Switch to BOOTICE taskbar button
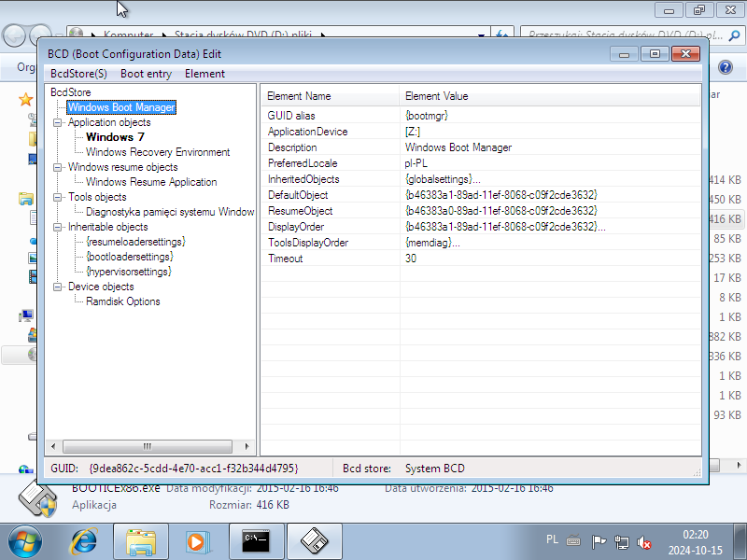Screen dimensions: 747x560 [x=315, y=542]
